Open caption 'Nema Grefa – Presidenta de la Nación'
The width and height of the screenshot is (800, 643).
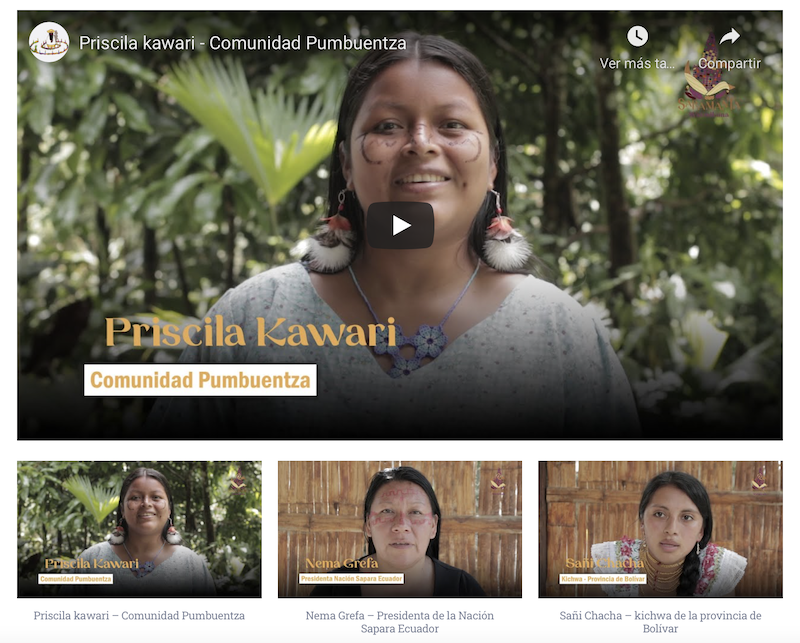[x=400, y=615]
